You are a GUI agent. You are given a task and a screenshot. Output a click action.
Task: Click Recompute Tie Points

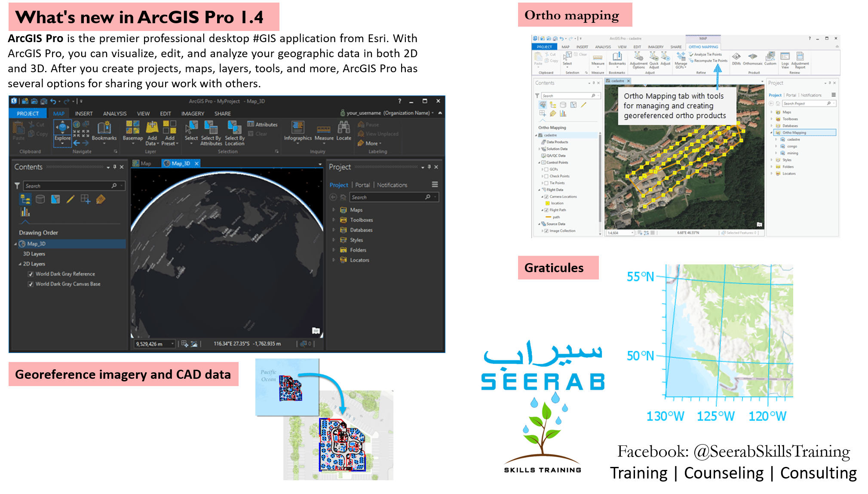point(708,61)
